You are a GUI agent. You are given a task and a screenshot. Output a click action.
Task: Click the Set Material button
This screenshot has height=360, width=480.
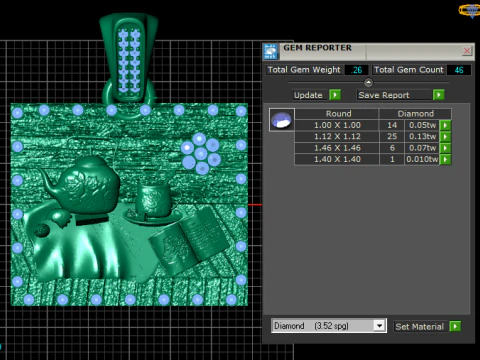pyautogui.click(x=421, y=326)
